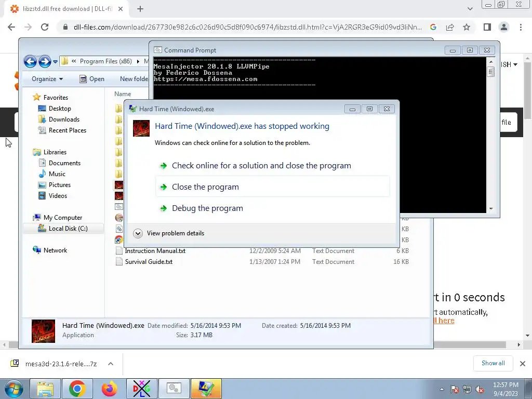
Task: Expand mesa3d download options chevron
Action: click(111, 364)
